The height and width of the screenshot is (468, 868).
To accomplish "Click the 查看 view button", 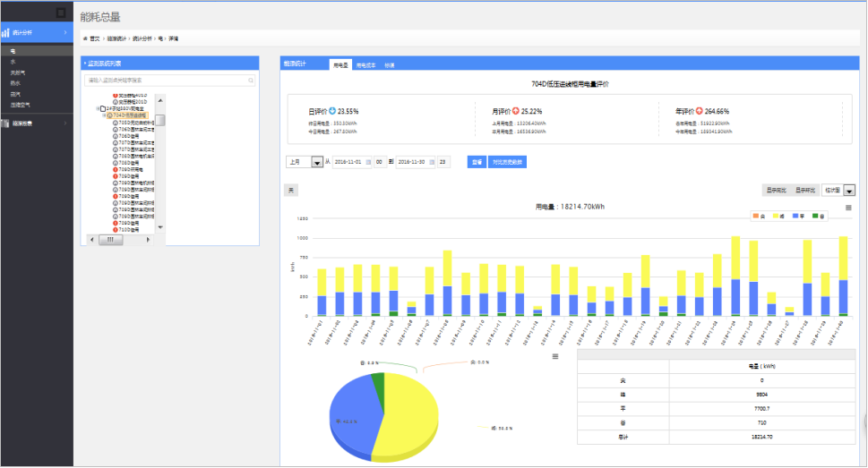I will coord(477,162).
